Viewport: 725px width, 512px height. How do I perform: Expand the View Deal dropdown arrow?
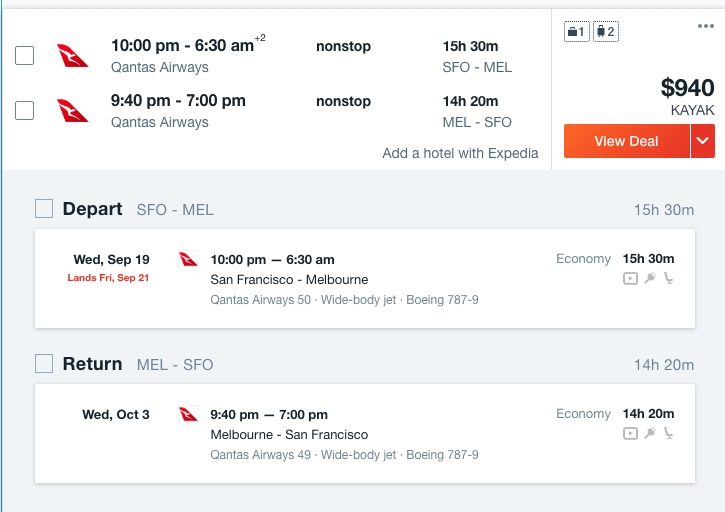point(703,141)
